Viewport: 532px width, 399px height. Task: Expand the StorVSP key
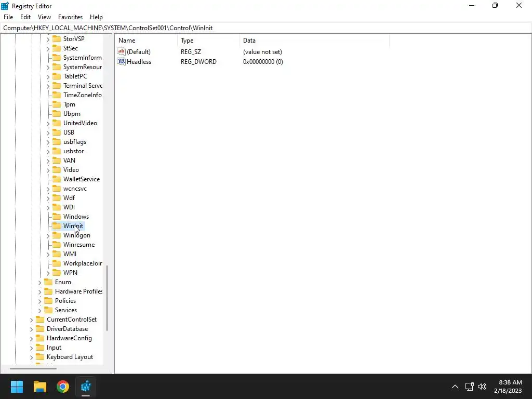click(48, 39)
